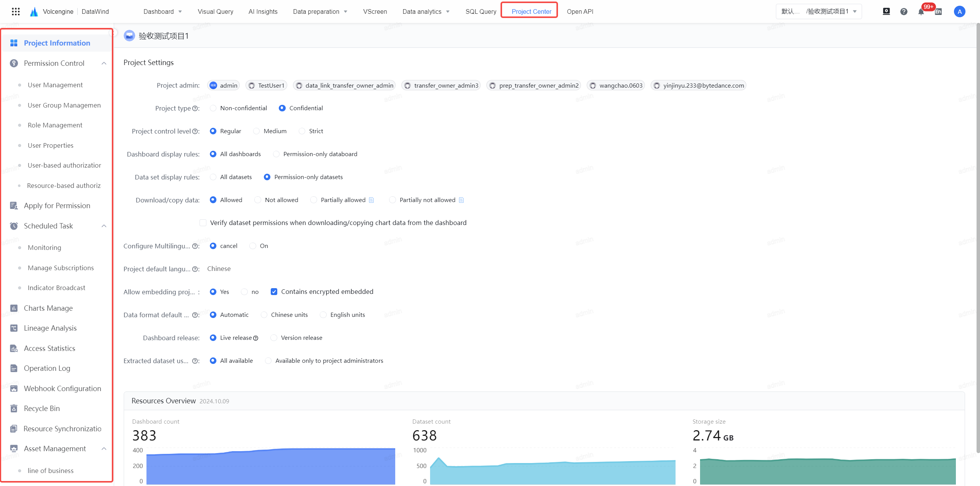
Task: Open the app grid launcher icon
Action: click(x=16, y=11)
